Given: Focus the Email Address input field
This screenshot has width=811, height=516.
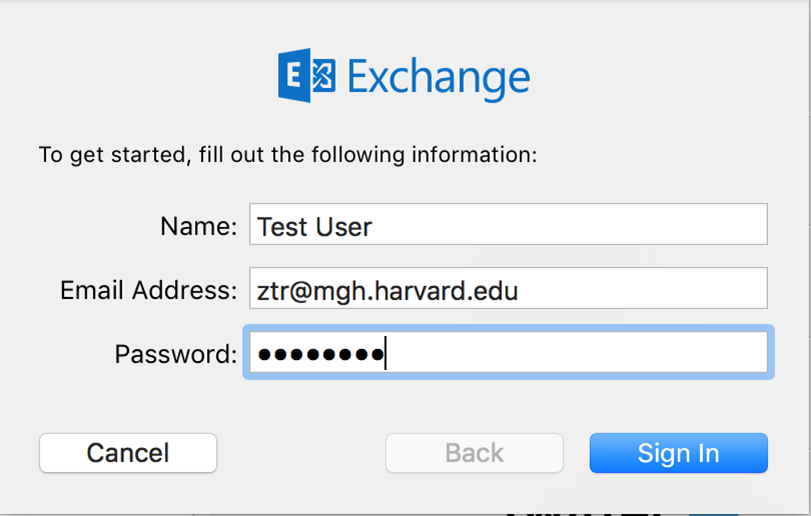Looking at the screenshot, I should point(508,289).
